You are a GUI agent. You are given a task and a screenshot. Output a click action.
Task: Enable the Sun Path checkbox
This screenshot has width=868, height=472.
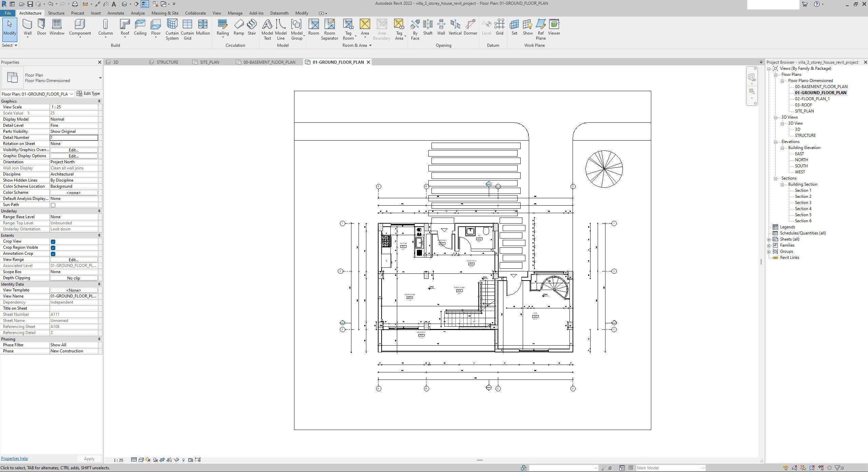pyautogui.click(x=53, y=205)
